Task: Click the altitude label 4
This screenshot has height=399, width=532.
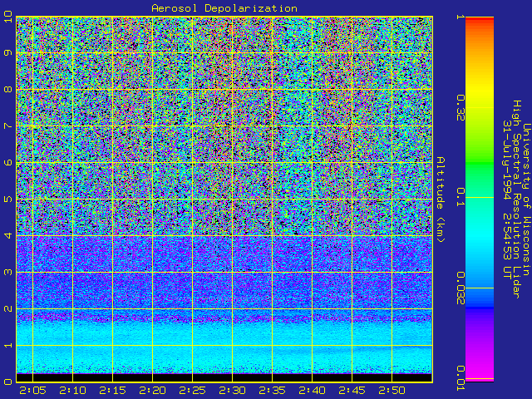Action: 8,235
